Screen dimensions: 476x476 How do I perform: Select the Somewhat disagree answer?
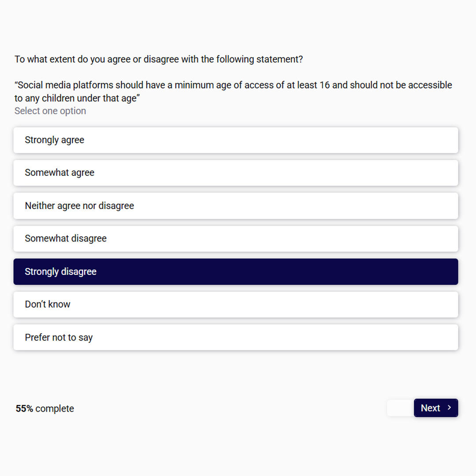coord(235,238)
